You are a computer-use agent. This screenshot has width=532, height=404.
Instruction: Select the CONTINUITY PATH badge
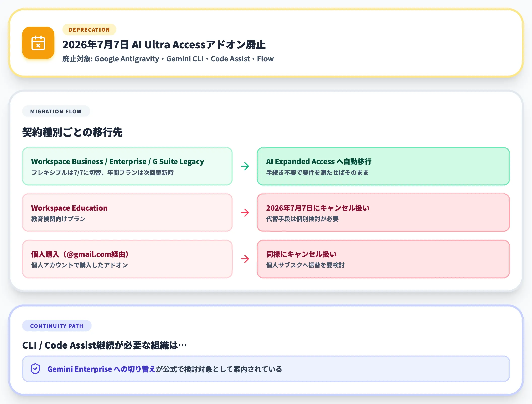point(57,326)
